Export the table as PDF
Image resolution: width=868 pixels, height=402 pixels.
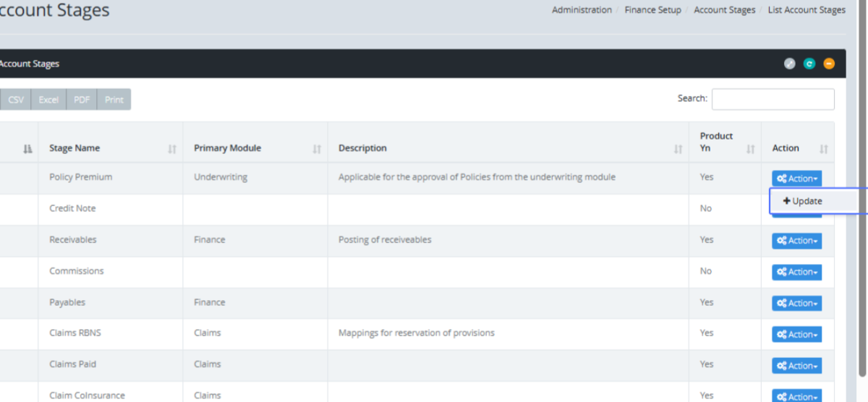[82, 100]
